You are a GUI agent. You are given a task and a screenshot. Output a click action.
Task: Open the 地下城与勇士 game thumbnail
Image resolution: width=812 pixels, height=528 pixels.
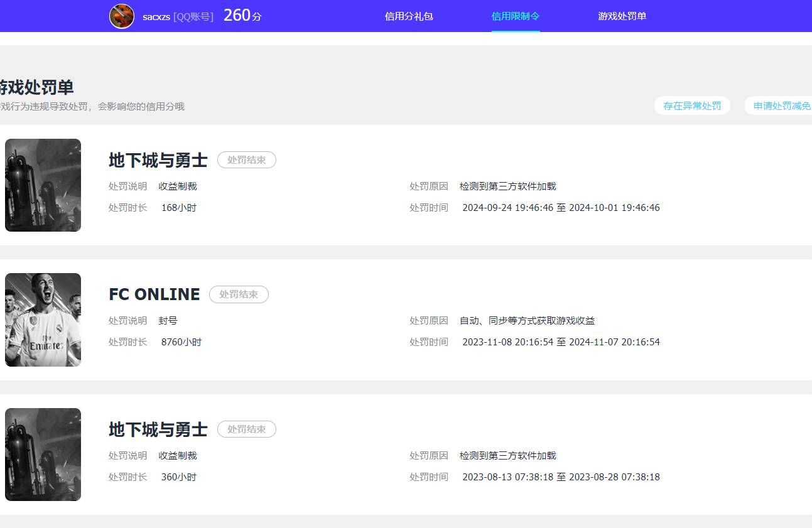coord(43,185)
